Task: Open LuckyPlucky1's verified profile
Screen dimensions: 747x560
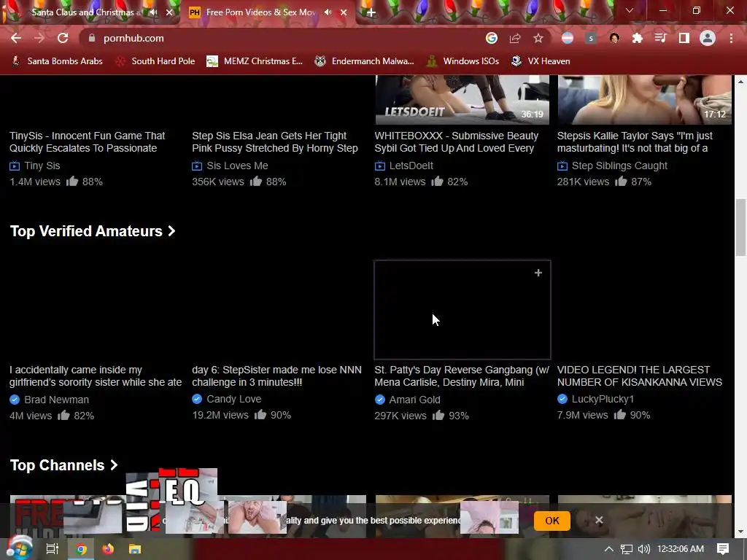Action: click(x=602, y=399)
